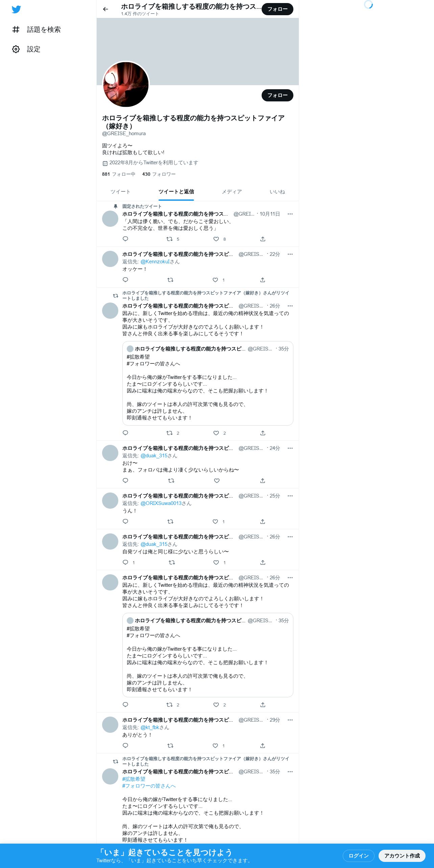Switch to the メディア tab
Viewport: 434px width, 868px height.
[x=232, y=192]
